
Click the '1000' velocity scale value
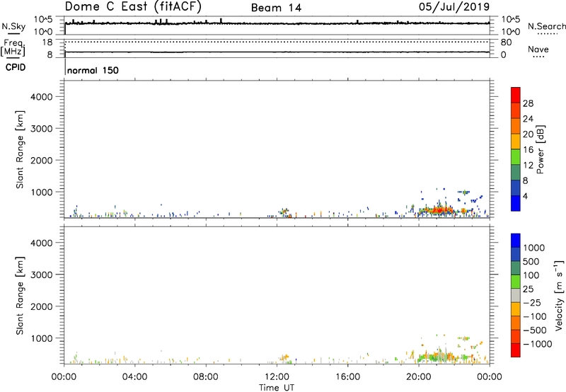pos(534,248)
